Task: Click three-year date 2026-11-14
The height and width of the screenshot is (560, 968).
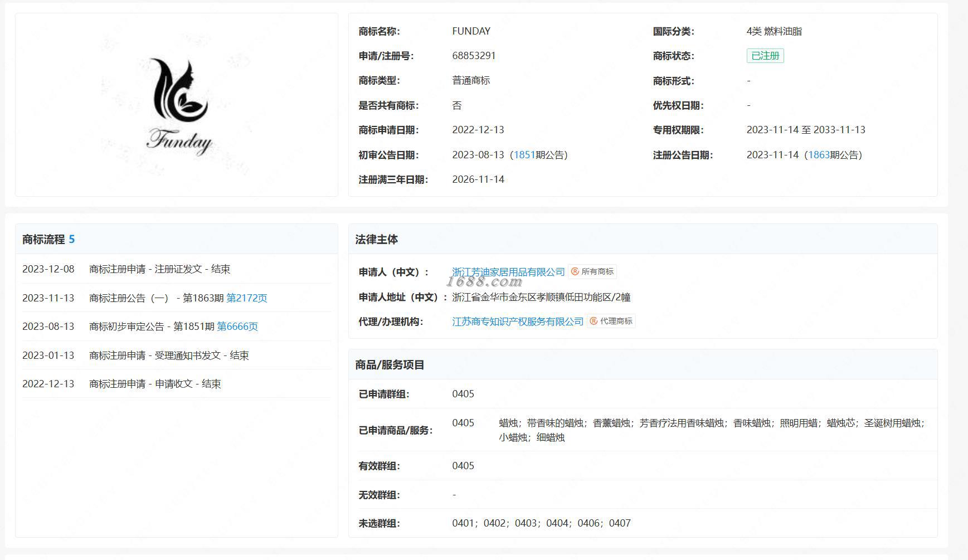Action: pyautogui.click(x=478, y=179)
